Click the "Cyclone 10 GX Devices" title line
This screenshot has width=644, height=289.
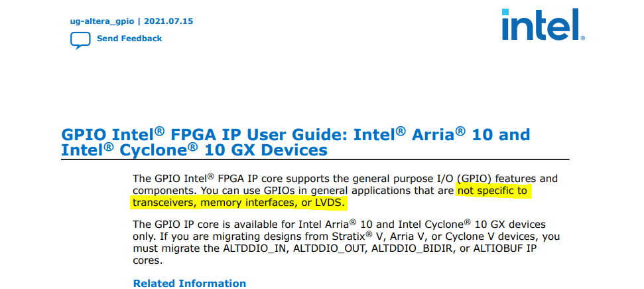(194, 150)
